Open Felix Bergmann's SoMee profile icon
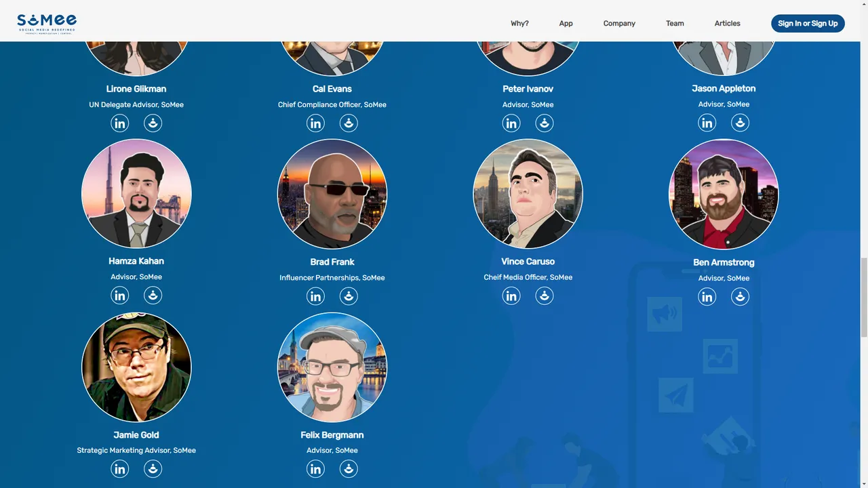The width and height of the screenshot is (868, 488). 349,469
